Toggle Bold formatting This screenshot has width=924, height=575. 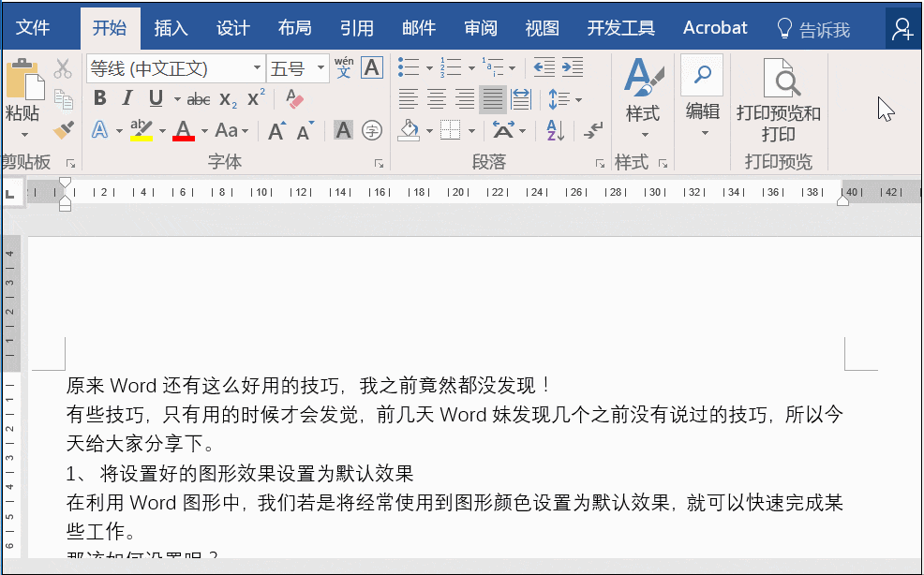(x=100, y=98)
